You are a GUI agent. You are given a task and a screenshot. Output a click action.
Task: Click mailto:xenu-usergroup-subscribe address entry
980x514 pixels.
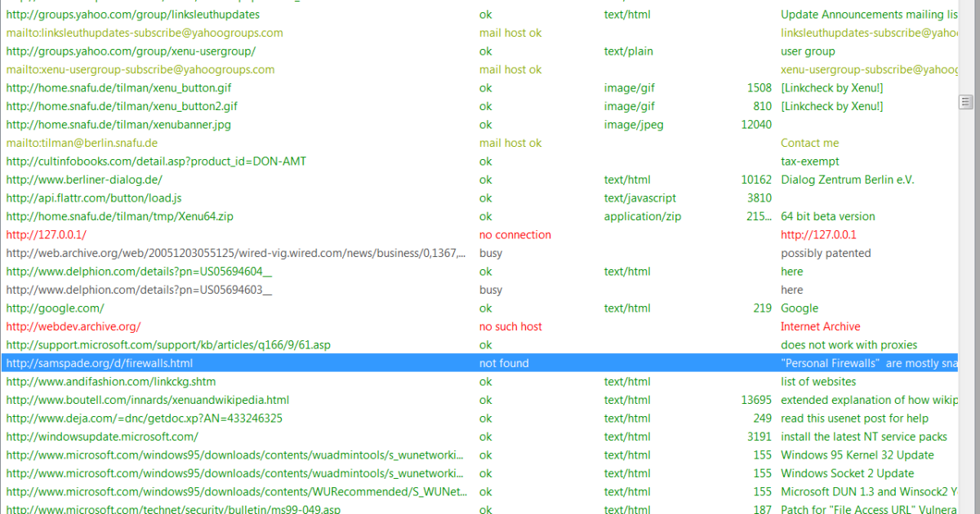click(140, 69)
